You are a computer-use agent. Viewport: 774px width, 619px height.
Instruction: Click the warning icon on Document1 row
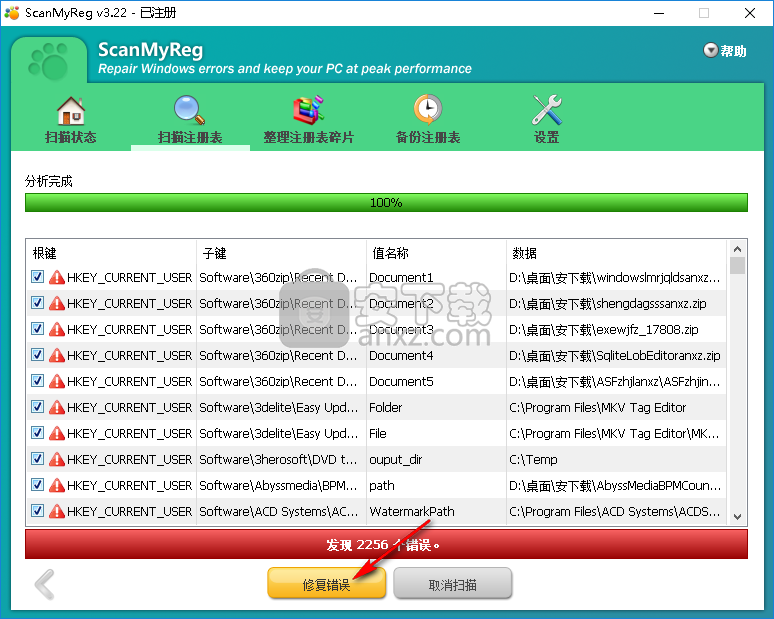57,277
